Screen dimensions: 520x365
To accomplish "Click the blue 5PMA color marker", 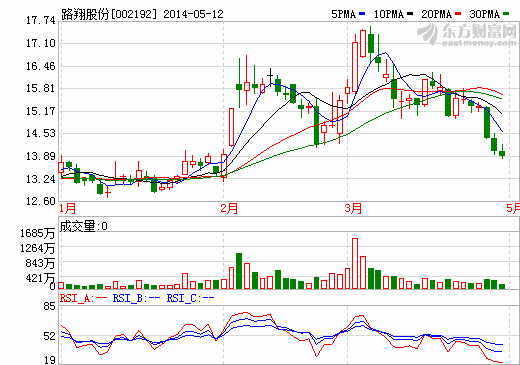I will point(362,14).
